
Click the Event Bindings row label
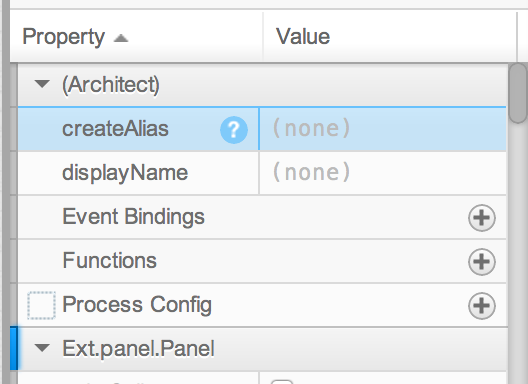133,217
